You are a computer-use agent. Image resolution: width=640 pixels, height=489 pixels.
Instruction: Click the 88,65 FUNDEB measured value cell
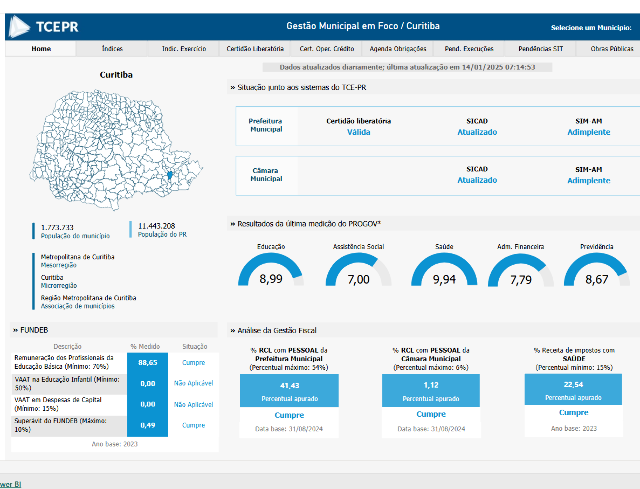(148, 362)
